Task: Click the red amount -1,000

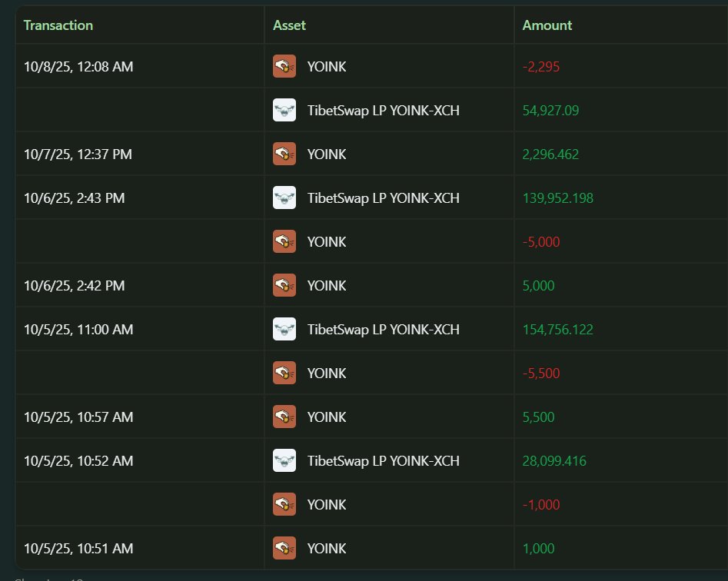Action: [x=541, y=504]
